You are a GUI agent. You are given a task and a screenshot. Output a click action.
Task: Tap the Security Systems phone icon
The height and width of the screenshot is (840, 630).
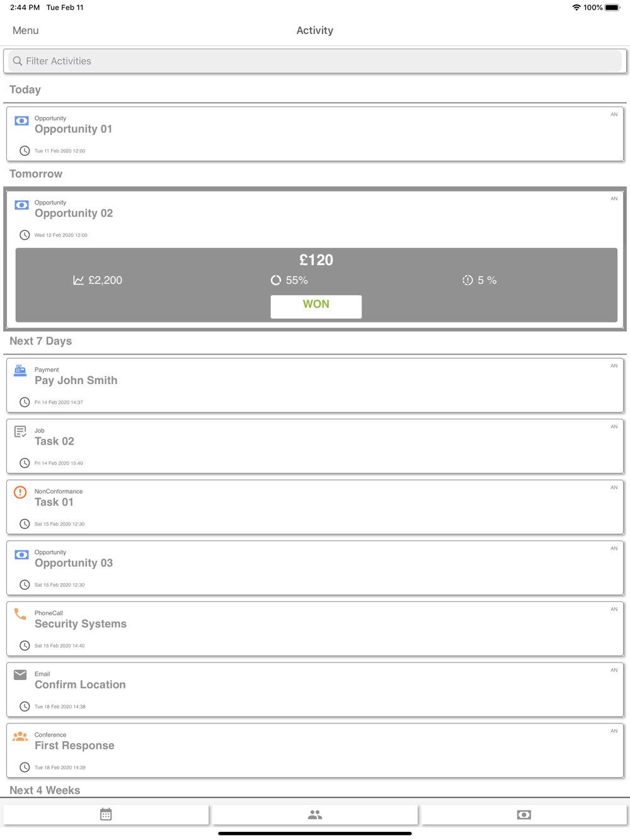click(x=20, y=614)
